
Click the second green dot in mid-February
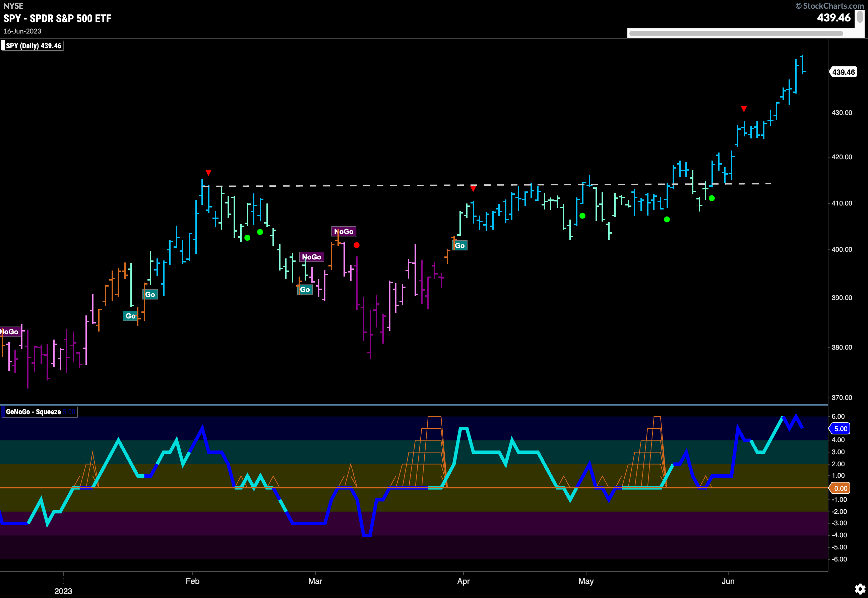click(260, 232)
